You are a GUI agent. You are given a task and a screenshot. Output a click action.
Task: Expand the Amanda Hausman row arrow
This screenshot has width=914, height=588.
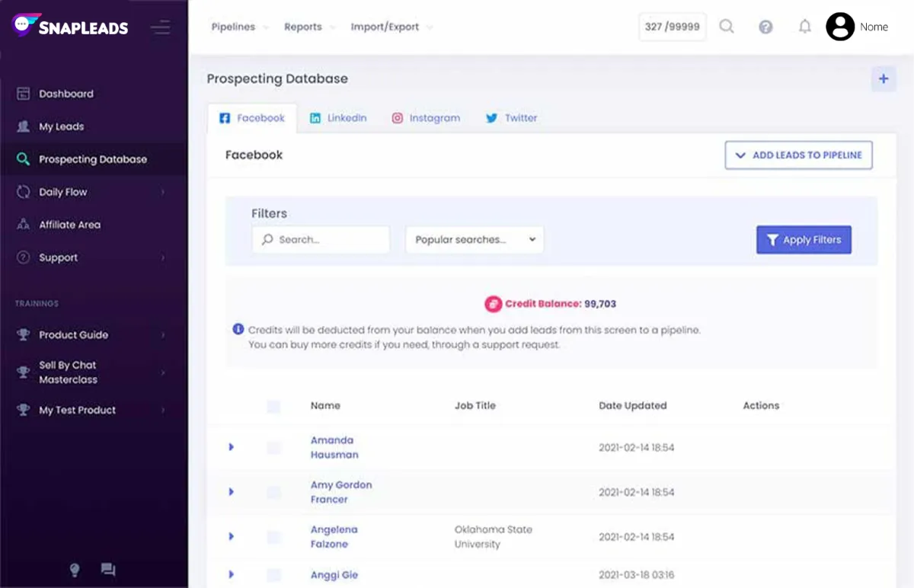click(x=231, y=447)
